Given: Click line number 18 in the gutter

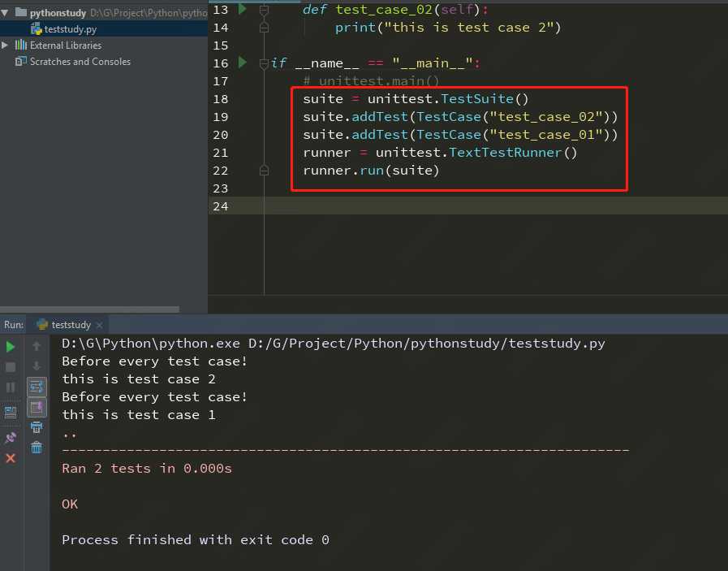Looking at the screenshot, I should pos(221,99).
